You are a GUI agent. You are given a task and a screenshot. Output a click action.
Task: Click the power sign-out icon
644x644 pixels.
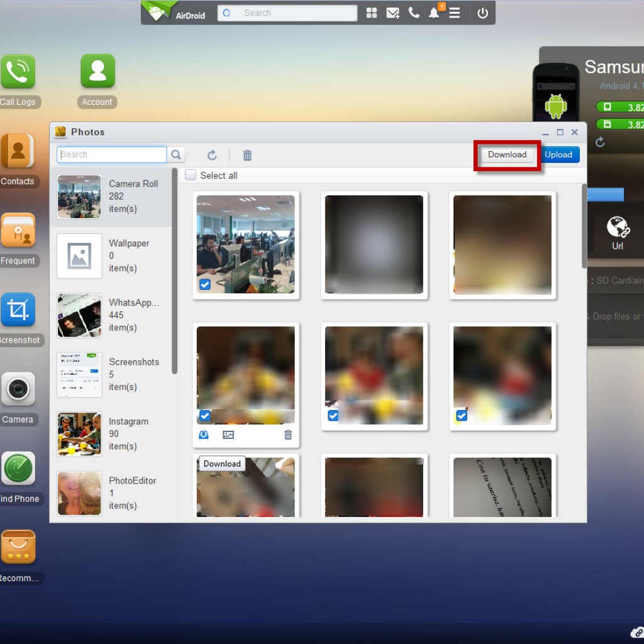[x=482, y=13]
